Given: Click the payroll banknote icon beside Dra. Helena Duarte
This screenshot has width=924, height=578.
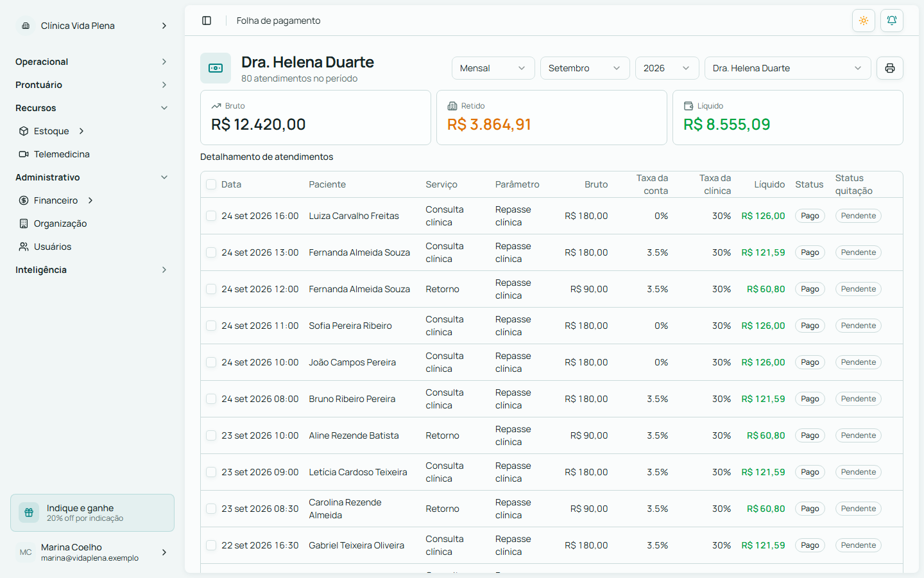Looking at the screenshot, I should [x=216, y=68].
